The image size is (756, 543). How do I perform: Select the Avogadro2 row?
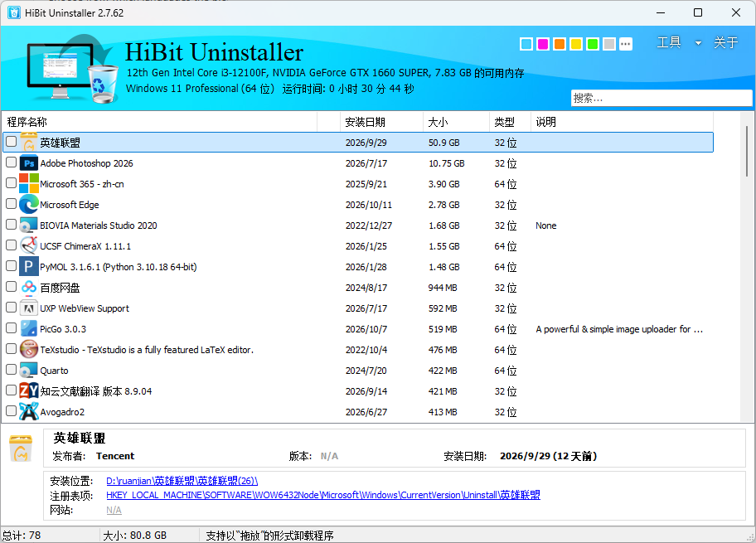click(358, 412)
